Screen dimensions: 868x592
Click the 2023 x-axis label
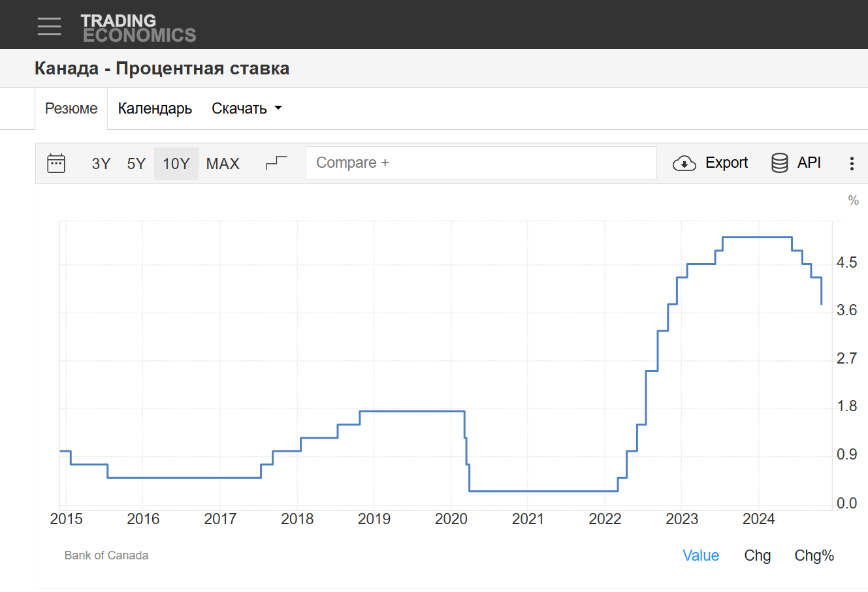point(682,519)
